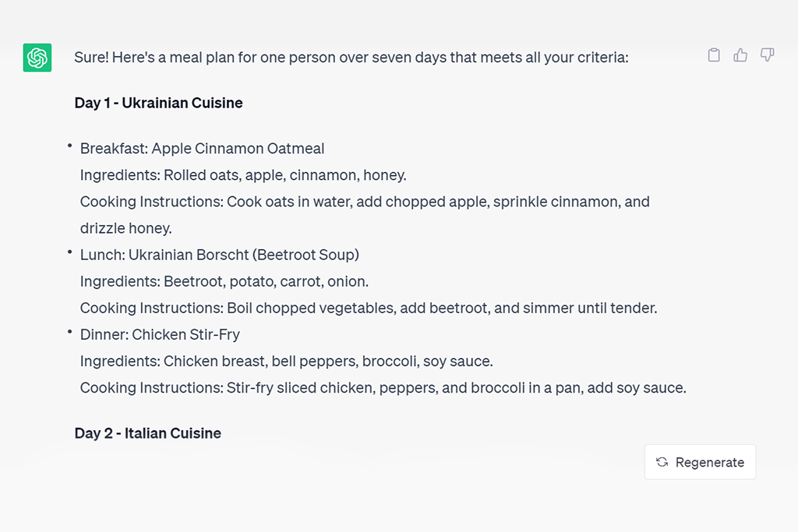Click the bullet point beside Breakfast
The height and width of the screenshot is (532, 798).
pos(69,146)
